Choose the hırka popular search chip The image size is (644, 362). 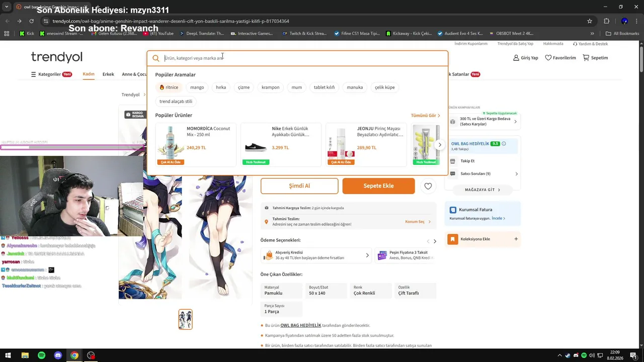pyautogui.click(x=221, y=87)
